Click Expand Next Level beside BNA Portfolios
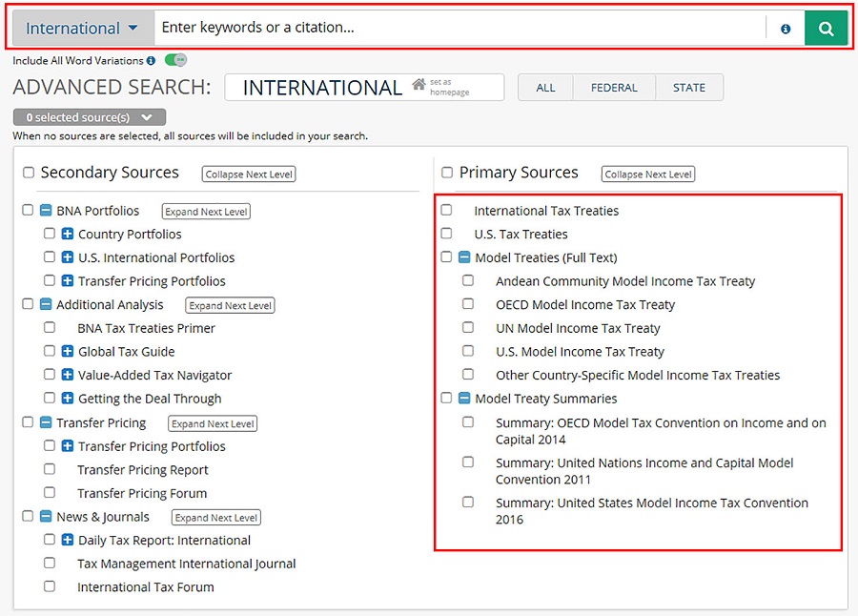This screenshot has height=616, width=858. pos(206,212)
